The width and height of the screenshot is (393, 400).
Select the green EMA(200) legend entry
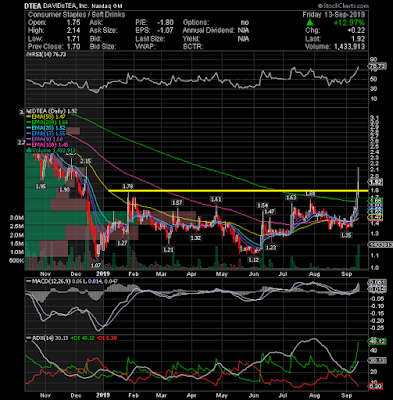tap(47, 122)
